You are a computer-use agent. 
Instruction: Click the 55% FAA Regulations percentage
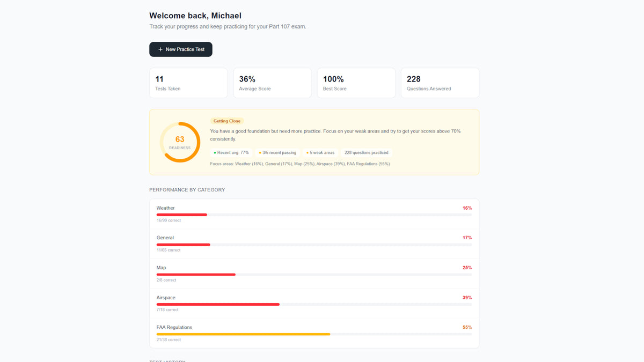(x=467, y=327)
